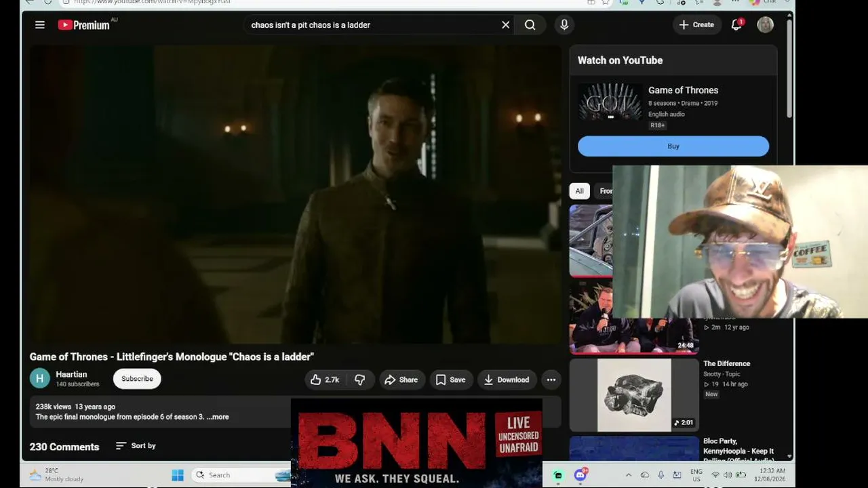Click the Watch on YouTube heading
Image resolution: width=868 pixels, height=488 pixels.
(x=620, y=60)
